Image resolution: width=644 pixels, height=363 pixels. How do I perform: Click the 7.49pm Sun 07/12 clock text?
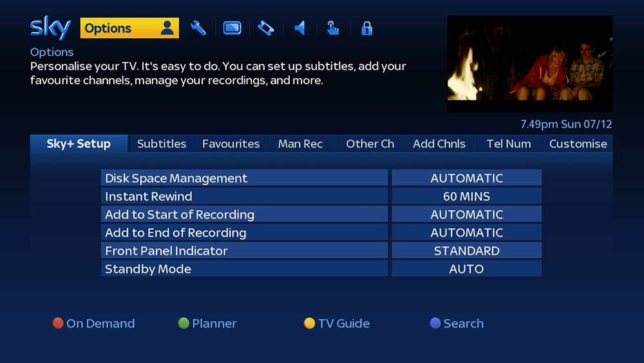[x=566, y=124]
